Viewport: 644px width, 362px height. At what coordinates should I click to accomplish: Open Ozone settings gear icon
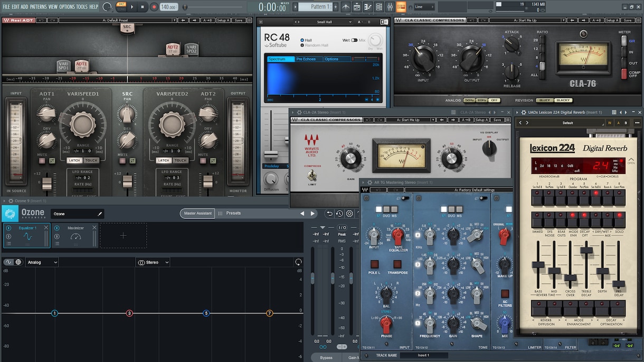[349, 214]
